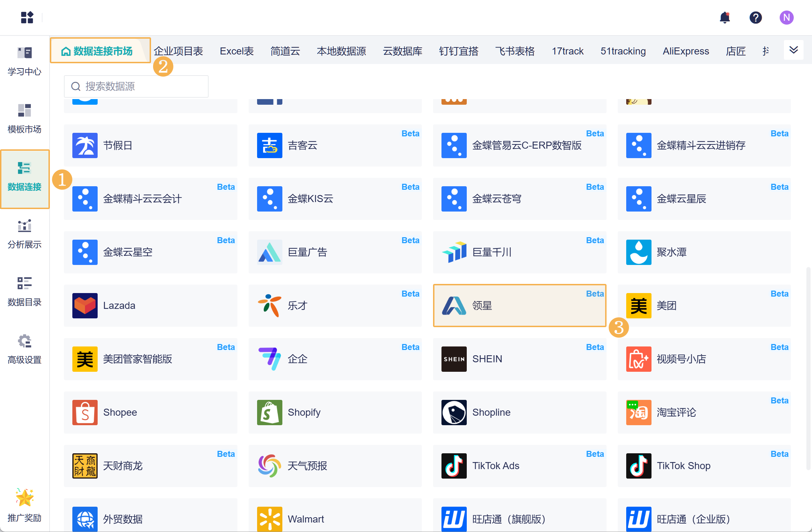Viewport: 812px width, 532px height.
Task: Click the TikTok Shop connector icon
Action: (639, 466)
